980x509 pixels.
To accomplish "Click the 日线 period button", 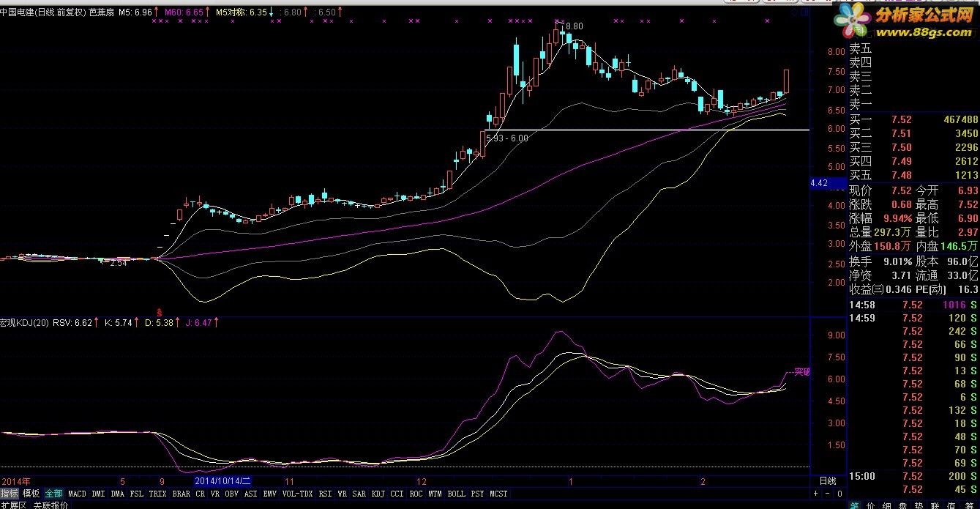I will 828,481.
